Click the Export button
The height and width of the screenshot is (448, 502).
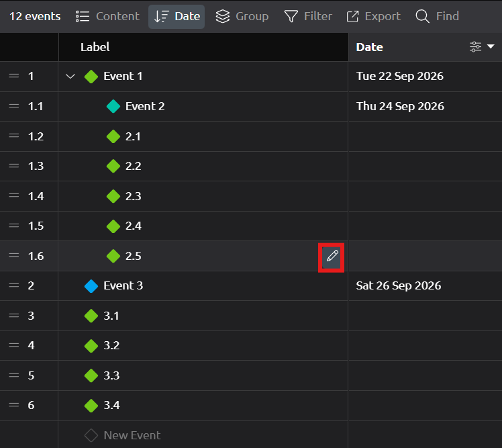pos(373,16)
